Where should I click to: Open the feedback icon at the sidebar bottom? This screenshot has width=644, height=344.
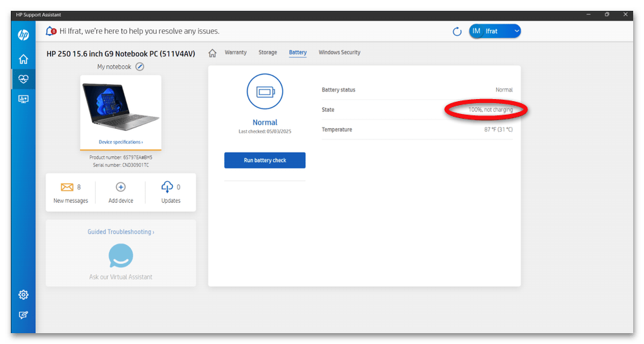pos(24,315)
